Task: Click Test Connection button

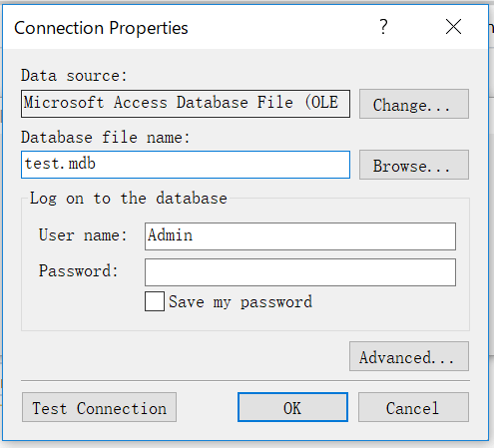Action: coord(99,407)
